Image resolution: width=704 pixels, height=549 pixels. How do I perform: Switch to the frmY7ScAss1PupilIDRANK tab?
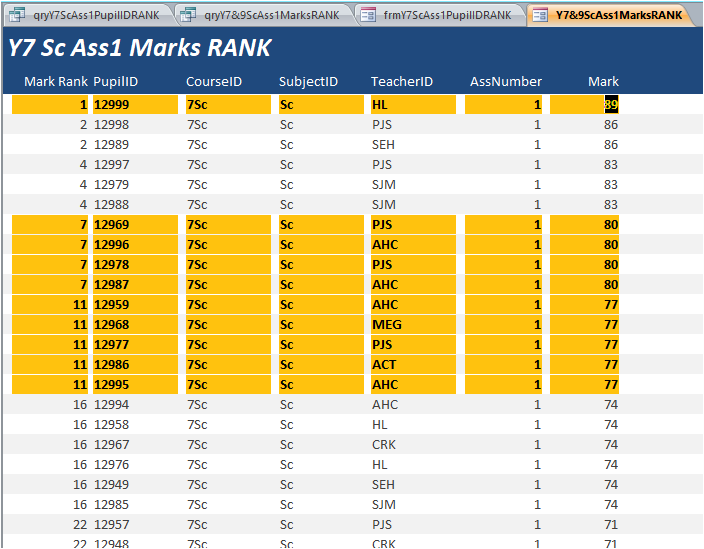point(440,15)
